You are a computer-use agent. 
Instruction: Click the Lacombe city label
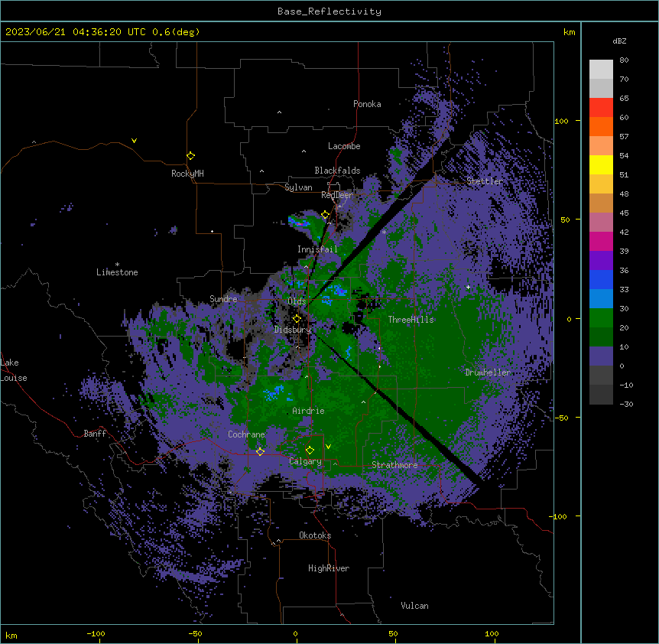point(344,146)
